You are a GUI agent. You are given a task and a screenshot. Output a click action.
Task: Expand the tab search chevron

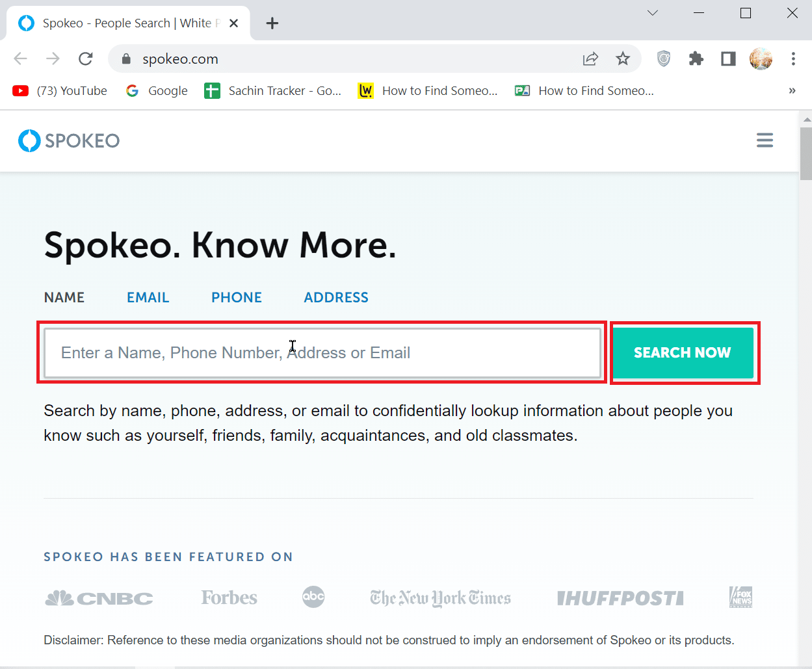point(653,13)
